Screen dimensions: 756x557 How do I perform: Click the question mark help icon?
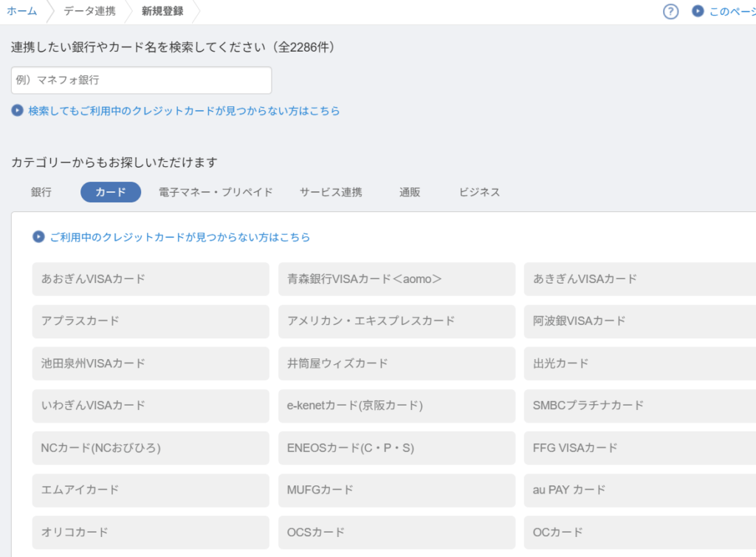point(670,12)
